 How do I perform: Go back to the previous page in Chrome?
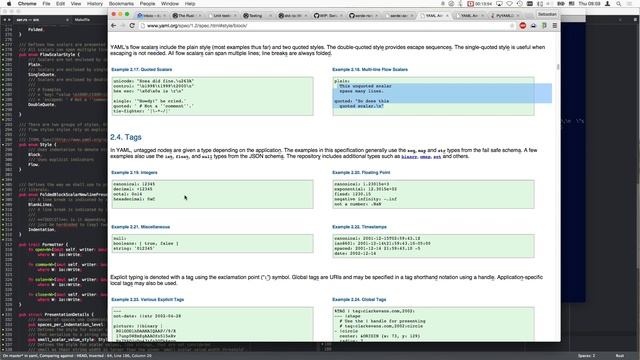pyautogui.click(x=114, y=26)
